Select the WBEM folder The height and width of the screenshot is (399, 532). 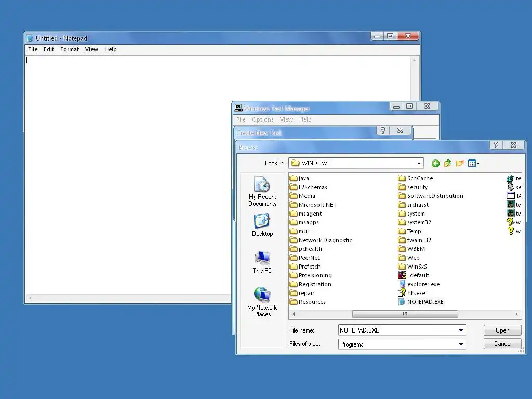(411, 249)
